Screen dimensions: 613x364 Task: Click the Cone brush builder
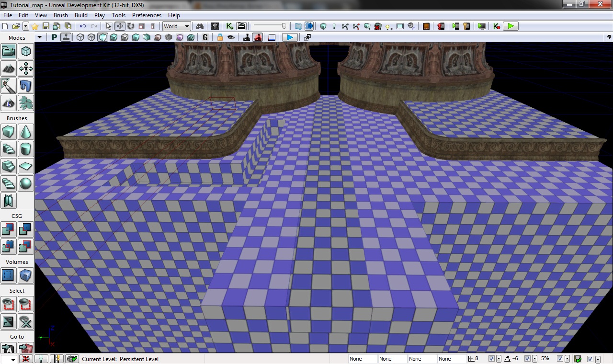(x=26, y=132)
